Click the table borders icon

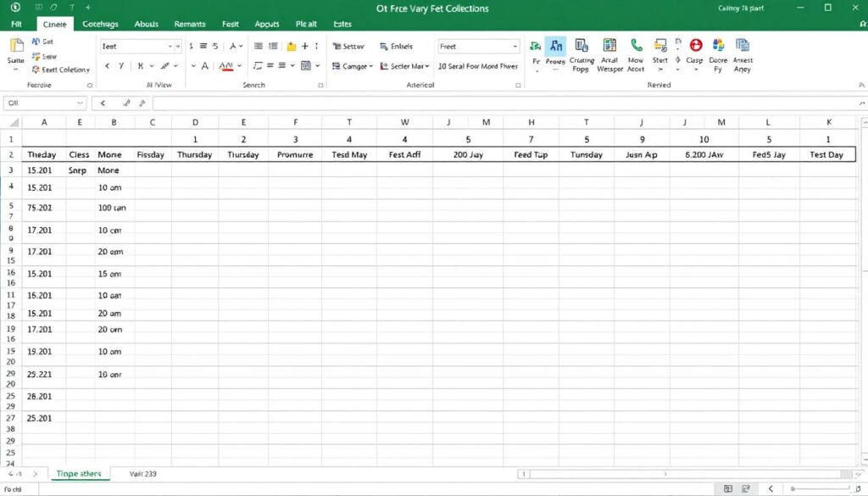click(x=305, y=66)
